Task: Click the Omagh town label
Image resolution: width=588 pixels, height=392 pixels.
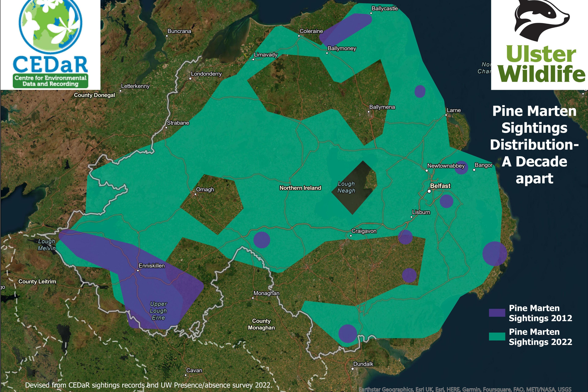Action: point(205,190)
